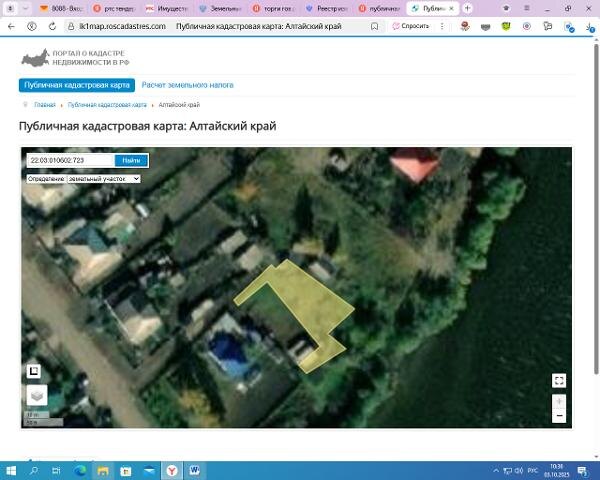
Task: Open 'Публичная кадастровая карта' breadcrumb link
Action: coord(107,104)
